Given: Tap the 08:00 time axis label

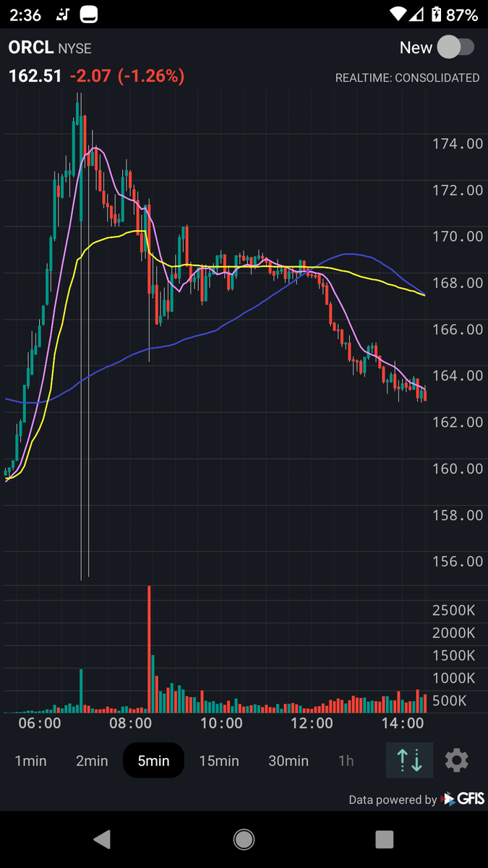Looking at the screenshot, I should pos(130,723).
